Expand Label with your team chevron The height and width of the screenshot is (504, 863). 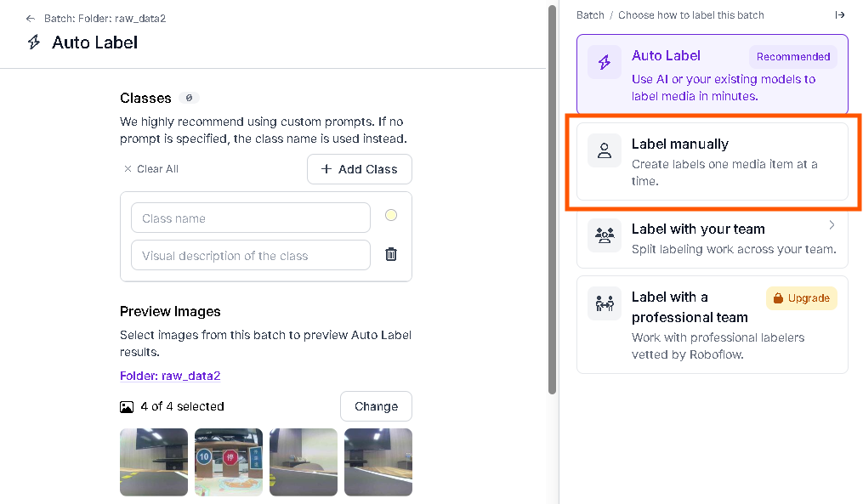832,224
